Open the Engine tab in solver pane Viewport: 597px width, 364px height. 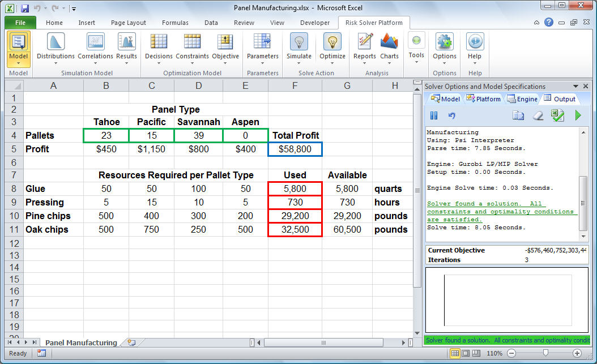522,99
